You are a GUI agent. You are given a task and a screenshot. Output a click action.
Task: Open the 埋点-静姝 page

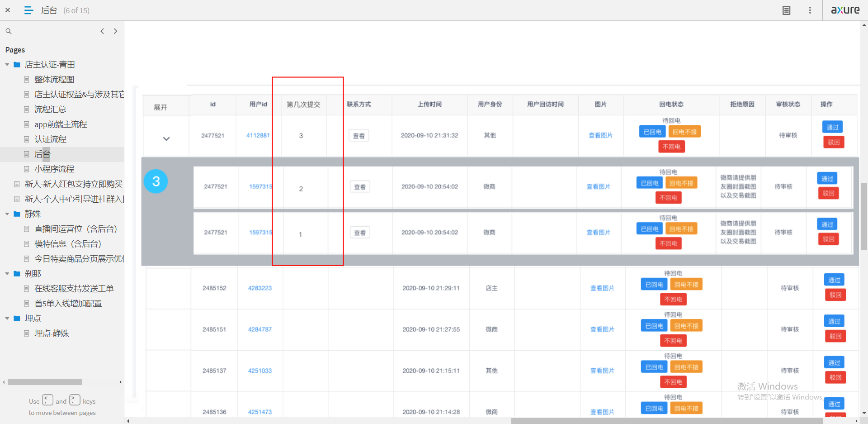(x=52, y=333)
